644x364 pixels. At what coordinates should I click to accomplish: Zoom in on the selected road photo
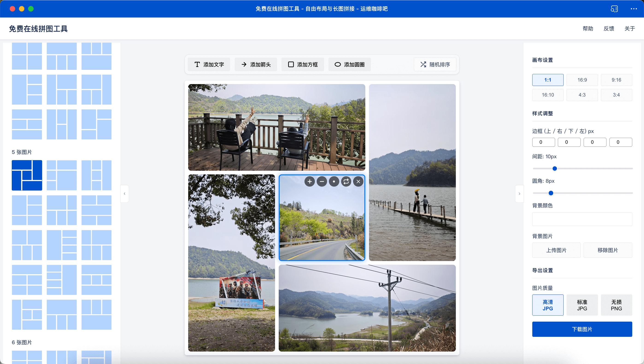tap(310, 182)
